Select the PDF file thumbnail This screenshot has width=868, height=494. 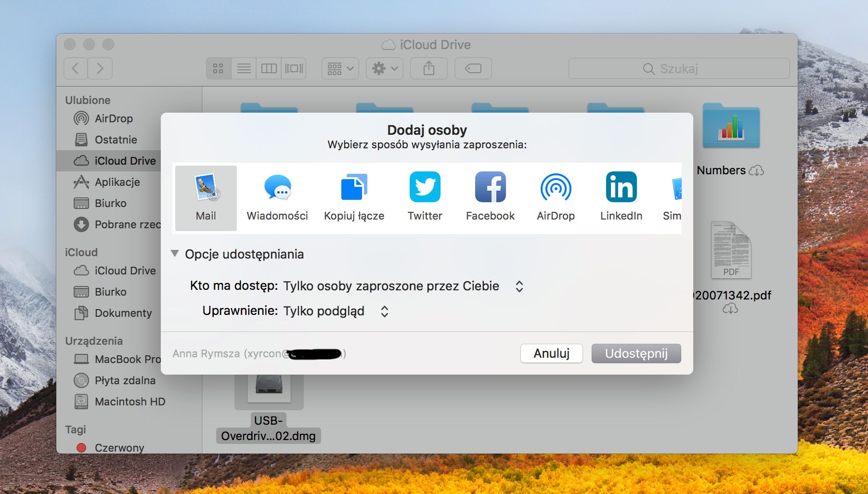(731, 250)
